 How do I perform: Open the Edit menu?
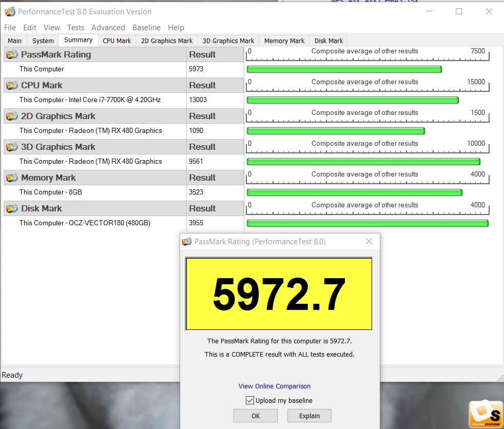[30, 28]
